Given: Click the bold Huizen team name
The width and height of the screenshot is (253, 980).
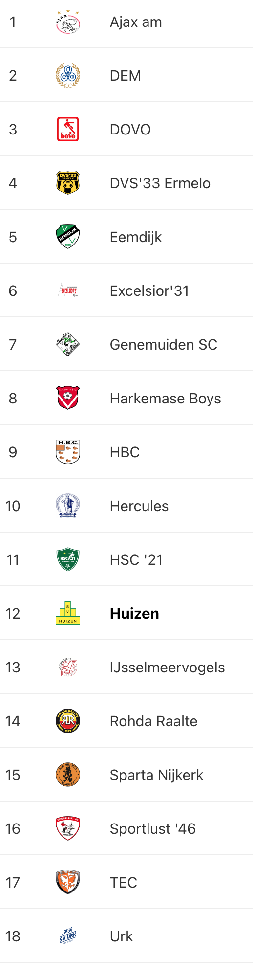Looking at the screenshot, I should (x=134, y=614).
